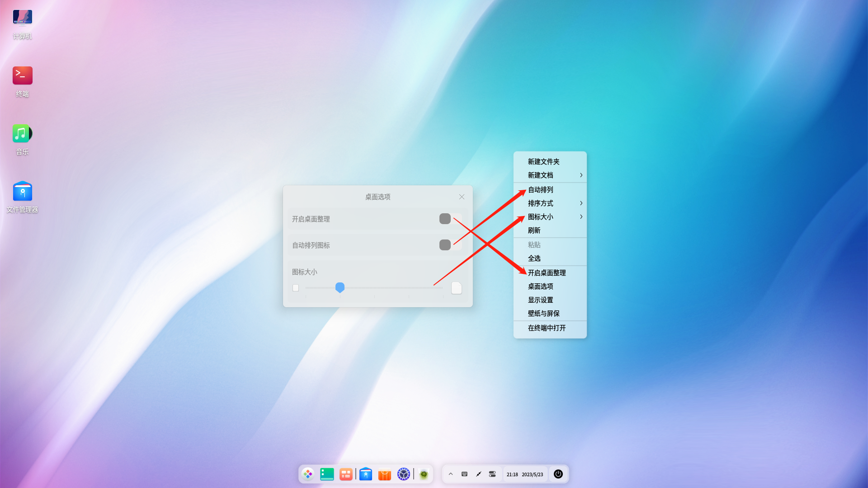This screenshot has width=868, height=488.
Task: Launch the 音乐 app on the desktop
Action: tap(22, 134)
